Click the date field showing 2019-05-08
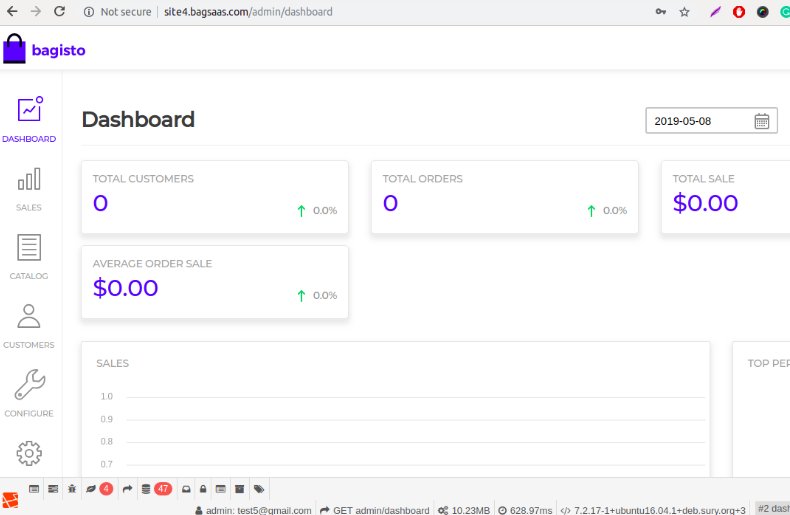 coord(698,121)
